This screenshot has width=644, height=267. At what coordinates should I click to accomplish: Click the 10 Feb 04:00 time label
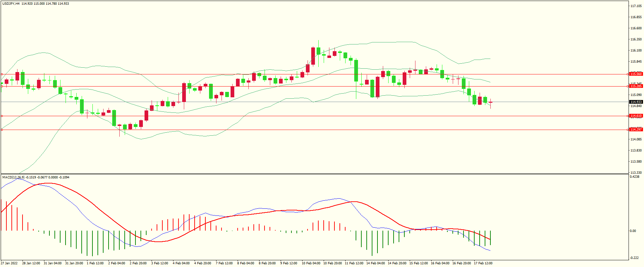tap(311, 263)
